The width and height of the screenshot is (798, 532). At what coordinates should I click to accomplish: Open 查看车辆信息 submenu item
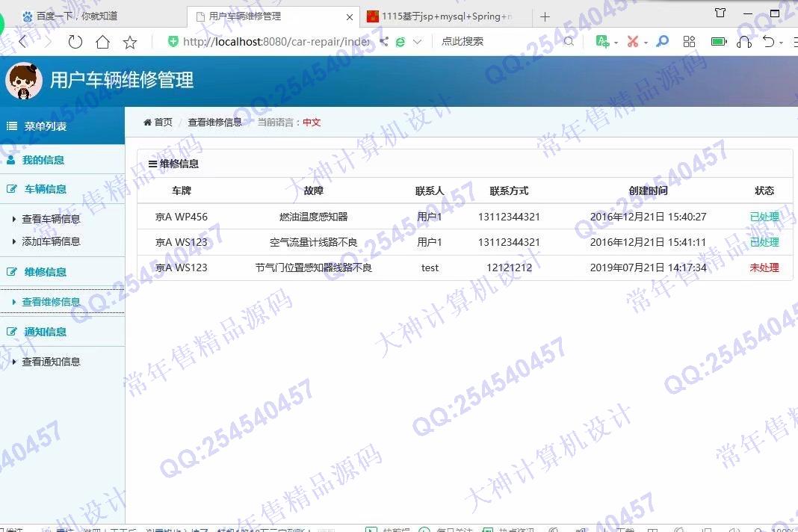point(51,219)
